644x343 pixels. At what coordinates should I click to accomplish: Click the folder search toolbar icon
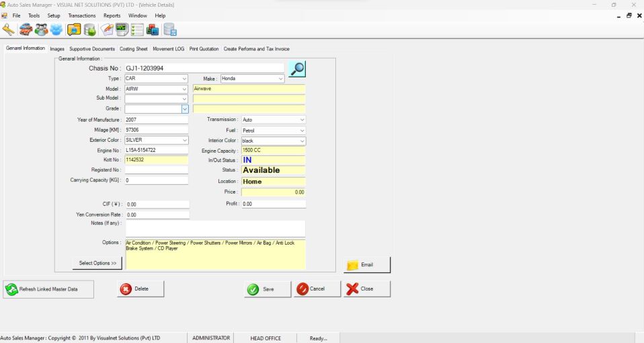tap(74, 30)
